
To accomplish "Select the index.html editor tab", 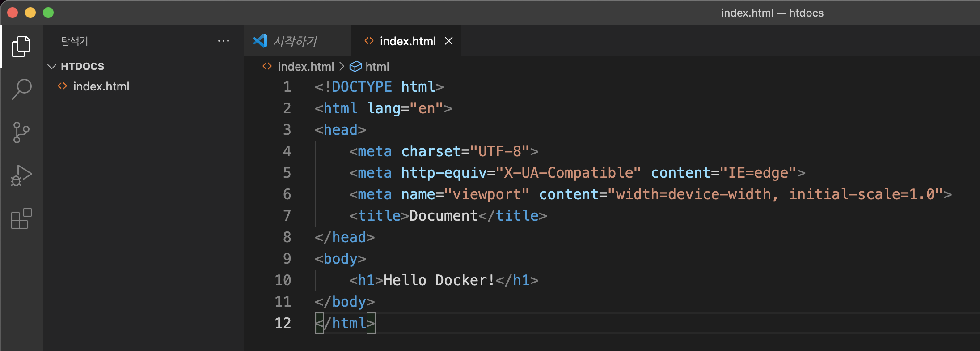I will pos(406,41).
